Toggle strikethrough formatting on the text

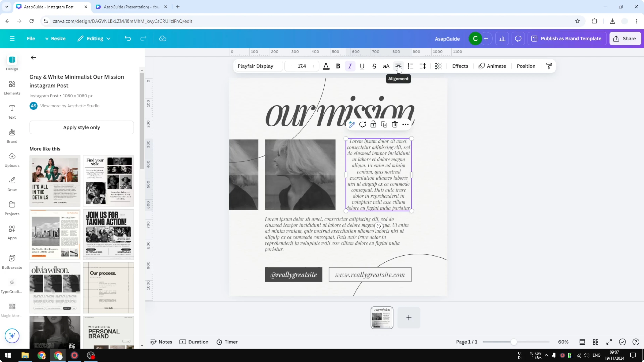pyautogui.click(x=374, y=66)
